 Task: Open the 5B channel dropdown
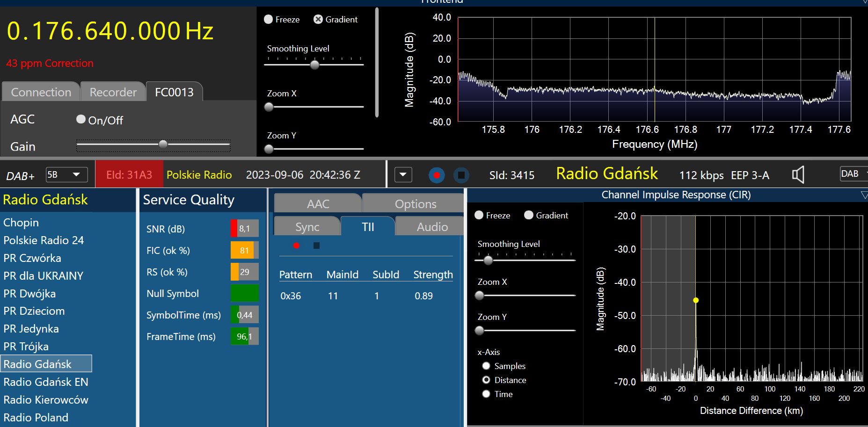pyautogui.click(x=66, y=175)
